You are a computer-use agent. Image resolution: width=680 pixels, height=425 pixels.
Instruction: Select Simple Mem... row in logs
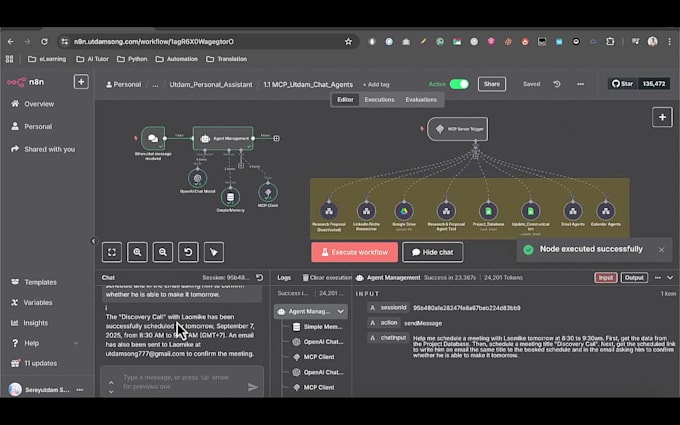tap(318, 327)
